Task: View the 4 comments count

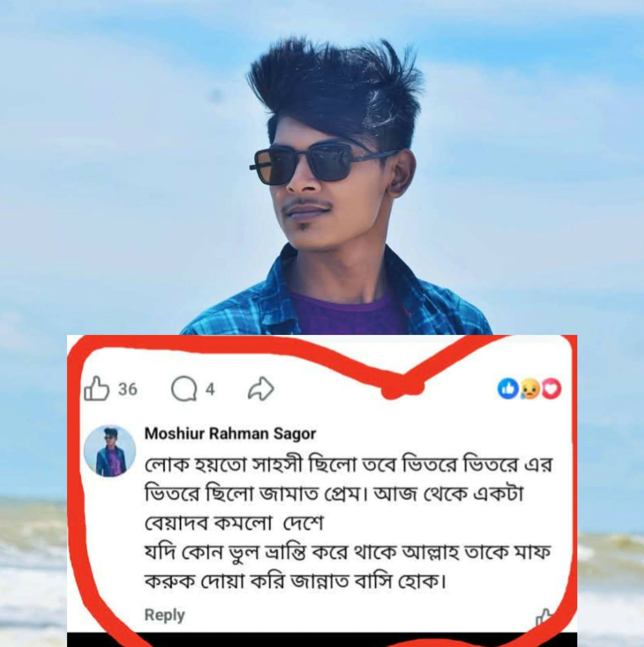Action: tap(210, 390)
